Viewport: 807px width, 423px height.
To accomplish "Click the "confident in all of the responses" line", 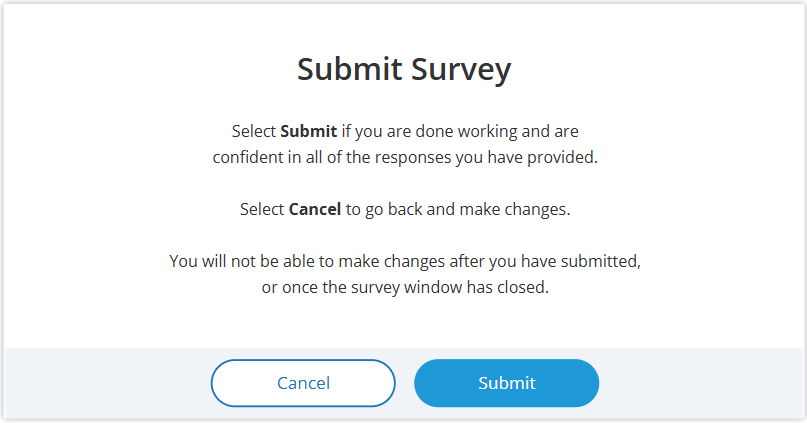I will [405, 157].
